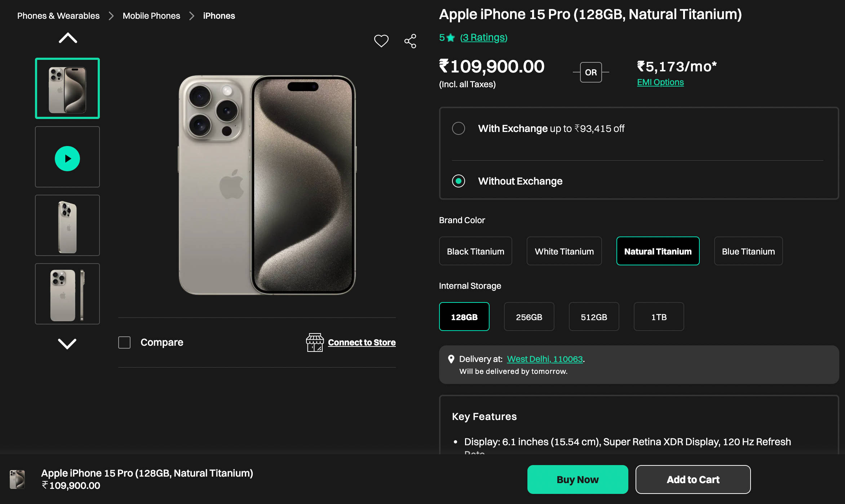Image resolution: width=845 pixels, height=504 pixels.
Task: Open Phones & Wearables breadcrumb
Action: coord(58,16)
